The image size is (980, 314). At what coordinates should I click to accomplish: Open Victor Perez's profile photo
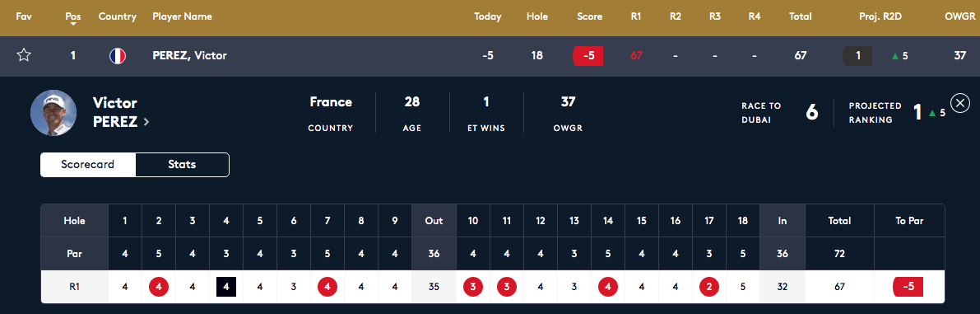point(53,113)
